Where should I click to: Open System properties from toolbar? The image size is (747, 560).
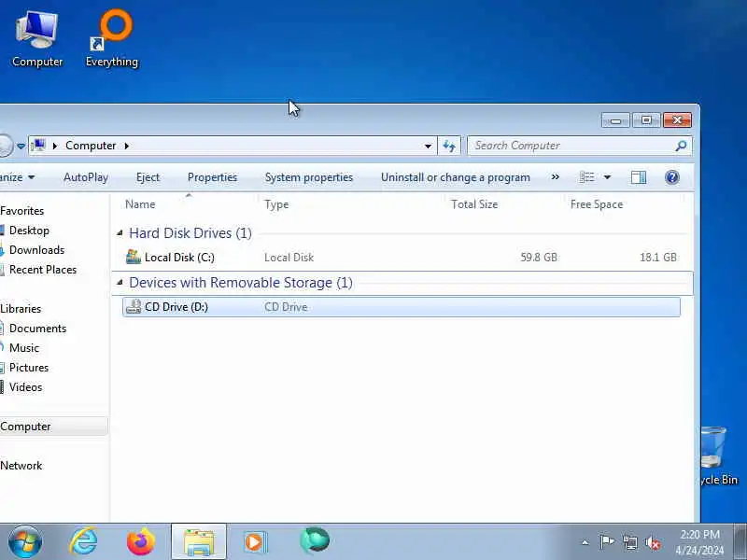[309, 177]
